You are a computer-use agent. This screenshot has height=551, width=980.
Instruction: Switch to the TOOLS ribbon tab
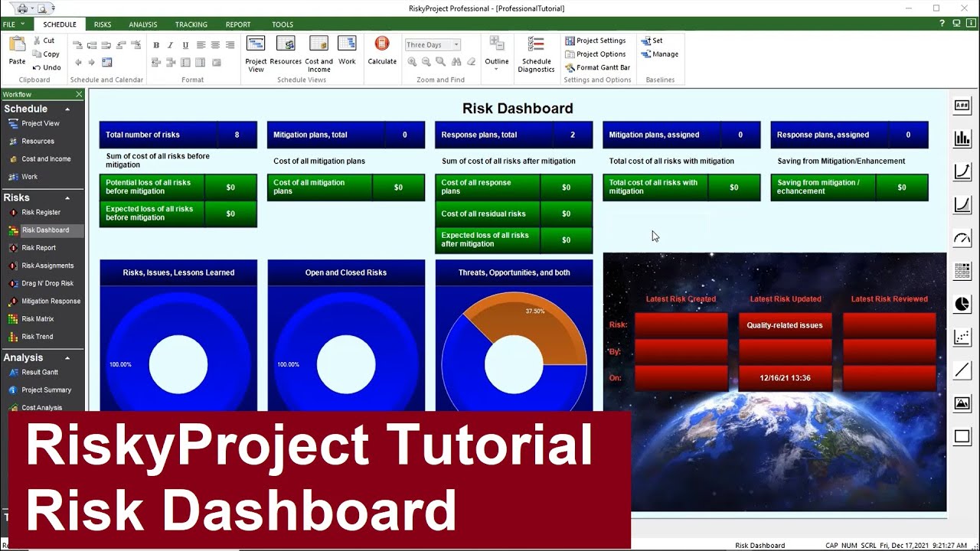(x=283, y=24)
